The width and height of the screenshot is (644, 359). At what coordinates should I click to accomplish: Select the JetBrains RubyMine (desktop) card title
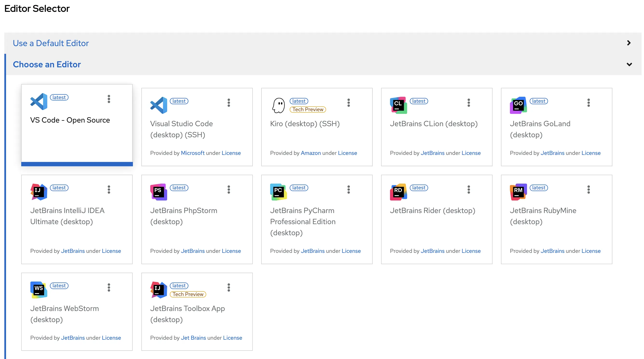[x=543, y=216]
